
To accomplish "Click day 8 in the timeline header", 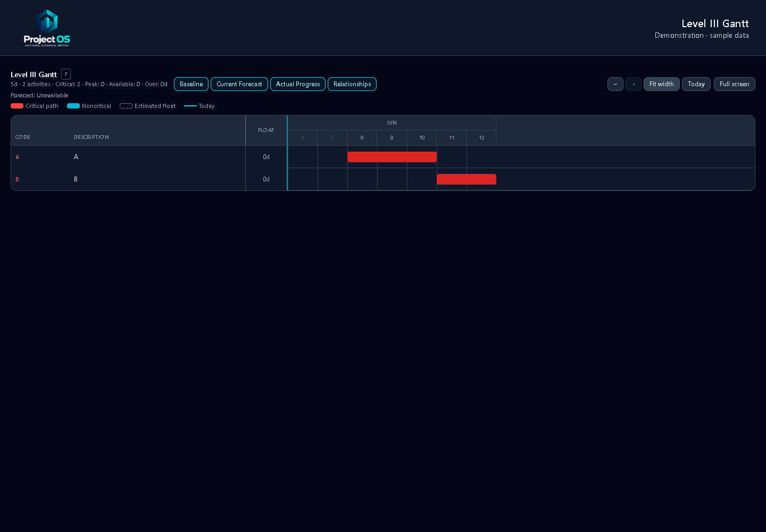I will 362,138.
